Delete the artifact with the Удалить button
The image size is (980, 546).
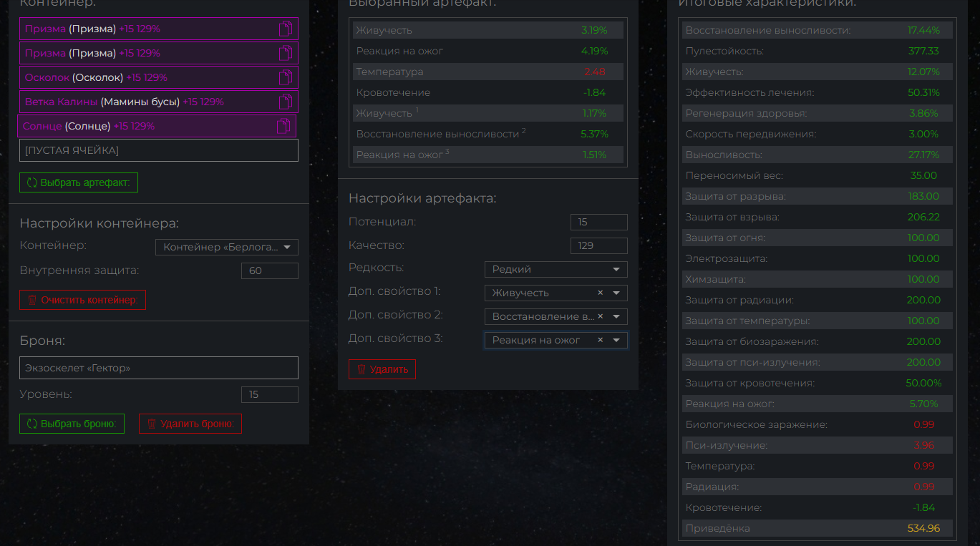382,369
